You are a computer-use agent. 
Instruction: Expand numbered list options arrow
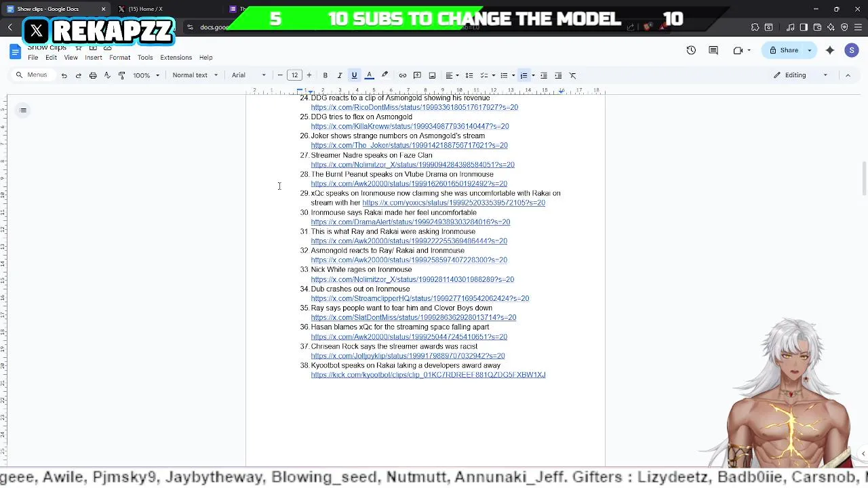533,75
